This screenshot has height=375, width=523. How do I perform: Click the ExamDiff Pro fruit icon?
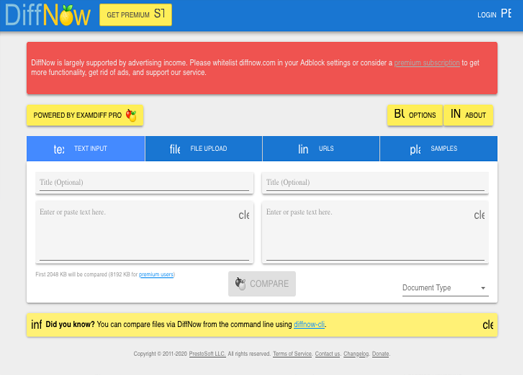click(x=131, y=115)
